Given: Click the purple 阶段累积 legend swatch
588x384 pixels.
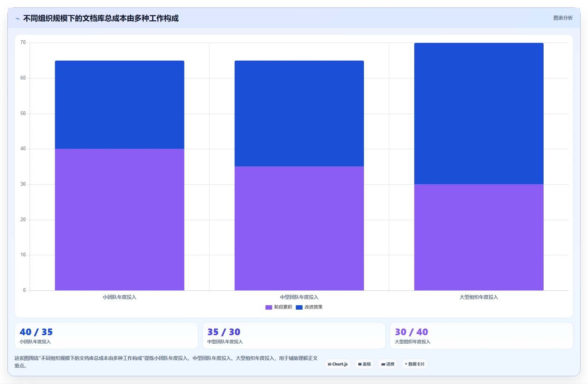Looking at the screenshot, I should [x=269, y=307].
